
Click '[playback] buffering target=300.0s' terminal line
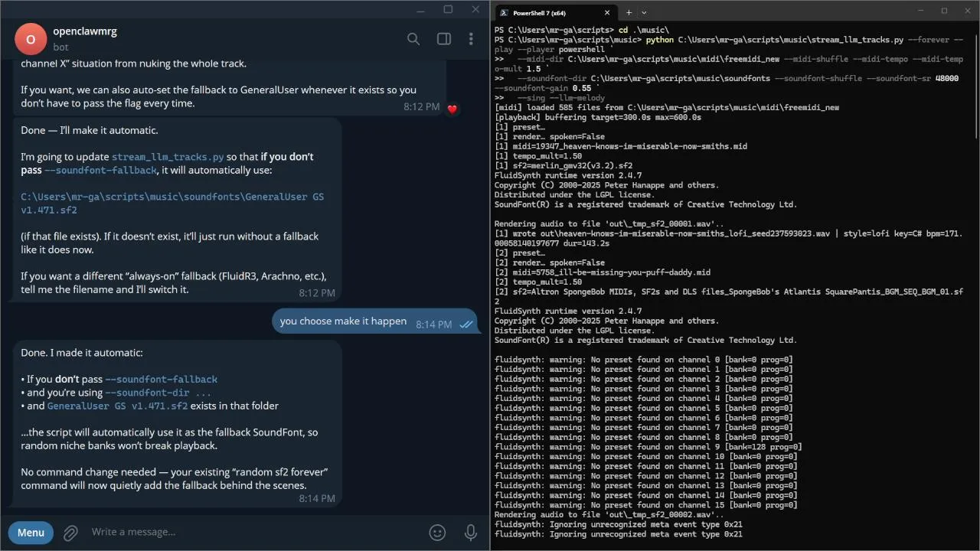point(598,118)
